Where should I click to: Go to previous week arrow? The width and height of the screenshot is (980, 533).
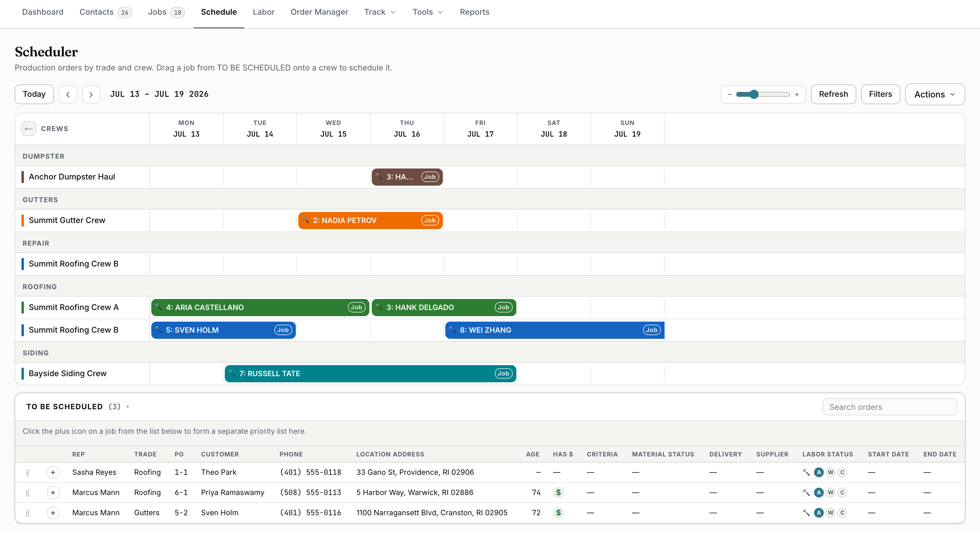68,94
